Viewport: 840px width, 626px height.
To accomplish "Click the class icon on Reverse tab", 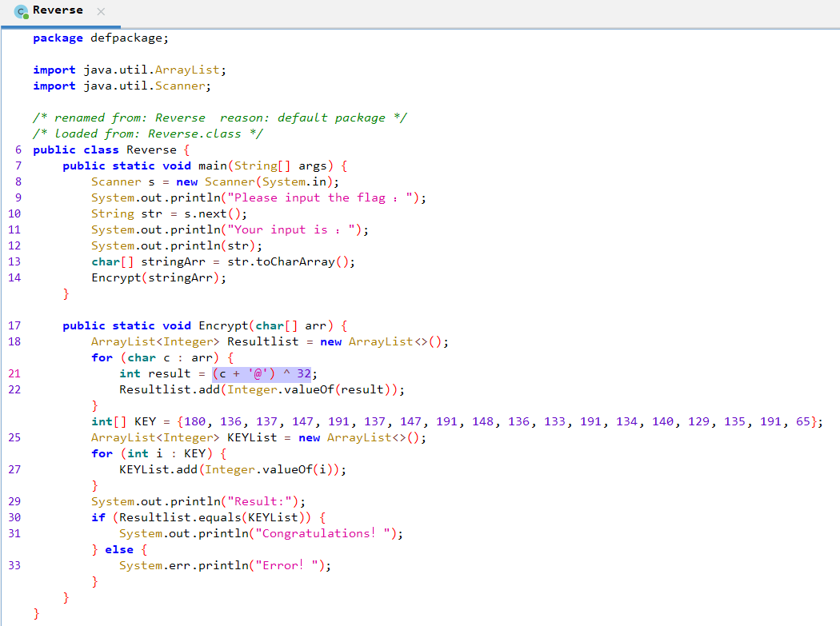I will [x=22, y=11].
